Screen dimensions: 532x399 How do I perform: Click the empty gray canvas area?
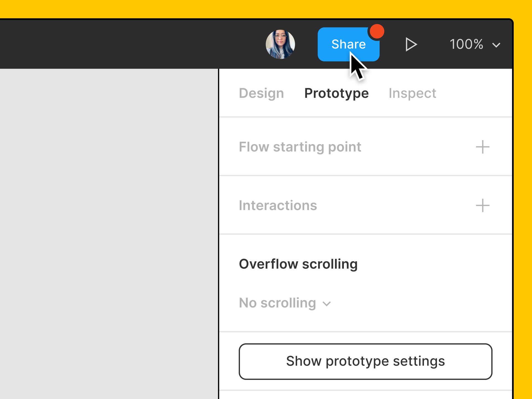pos(109,234)
